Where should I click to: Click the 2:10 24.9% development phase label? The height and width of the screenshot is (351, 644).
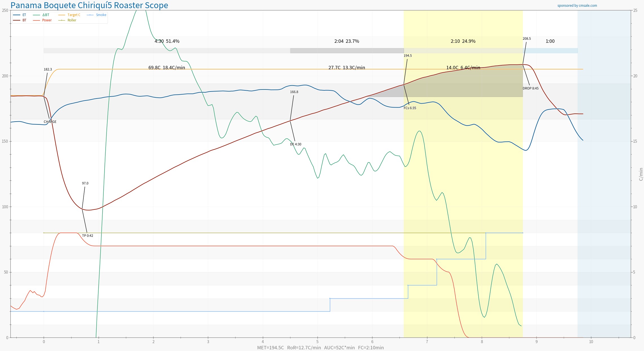click(463, 41)
